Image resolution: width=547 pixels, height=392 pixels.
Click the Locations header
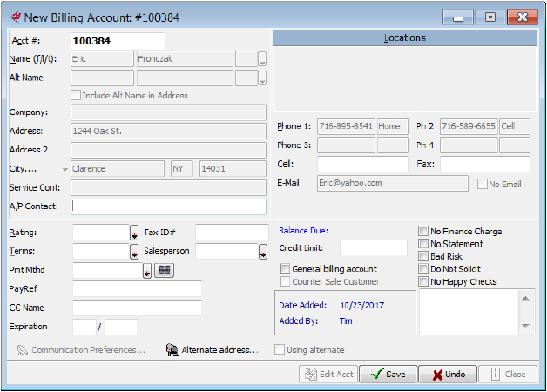[x=404, y=38]
